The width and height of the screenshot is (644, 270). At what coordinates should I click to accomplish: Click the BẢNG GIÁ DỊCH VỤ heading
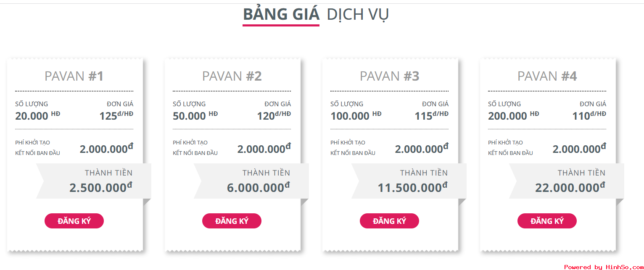pyautogui.click(x=316, y=15)
